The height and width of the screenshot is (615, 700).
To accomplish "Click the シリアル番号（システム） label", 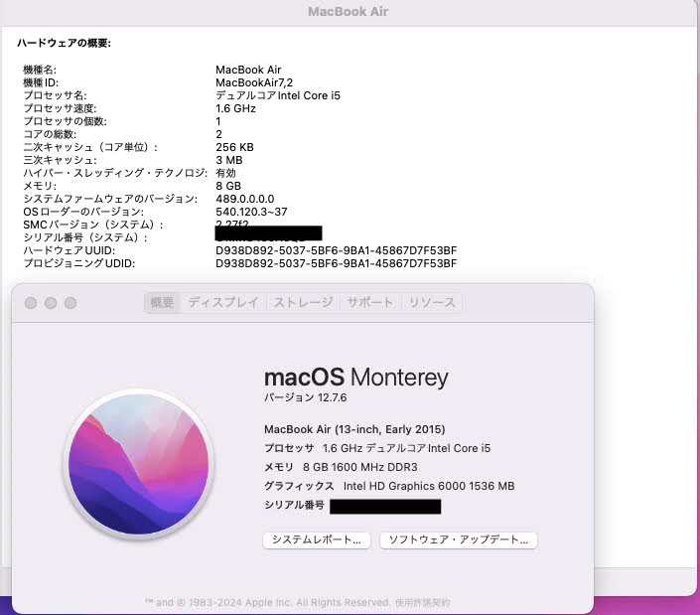I will 85,237.
